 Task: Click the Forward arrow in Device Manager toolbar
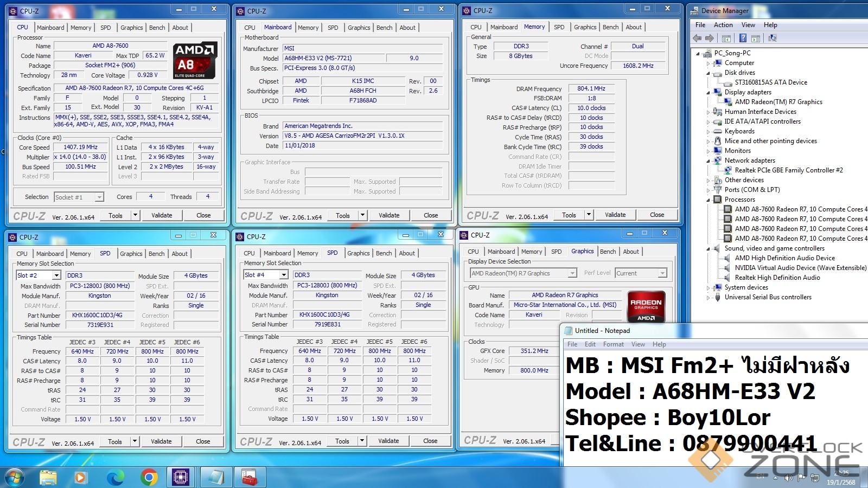click(x=710, y=38)
